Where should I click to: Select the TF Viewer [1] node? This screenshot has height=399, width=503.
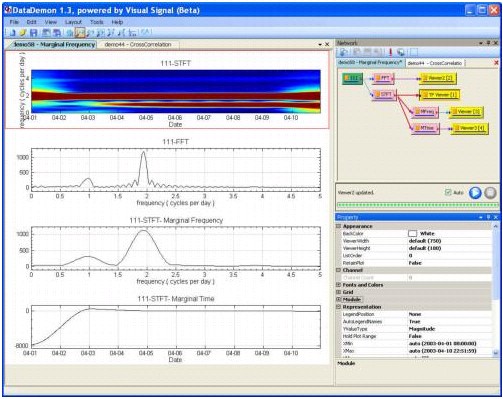(439, 95)
